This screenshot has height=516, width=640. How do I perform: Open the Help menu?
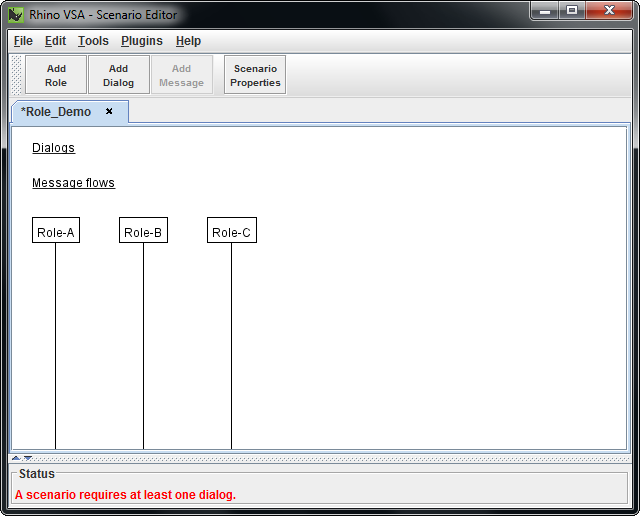pos(188,41)
